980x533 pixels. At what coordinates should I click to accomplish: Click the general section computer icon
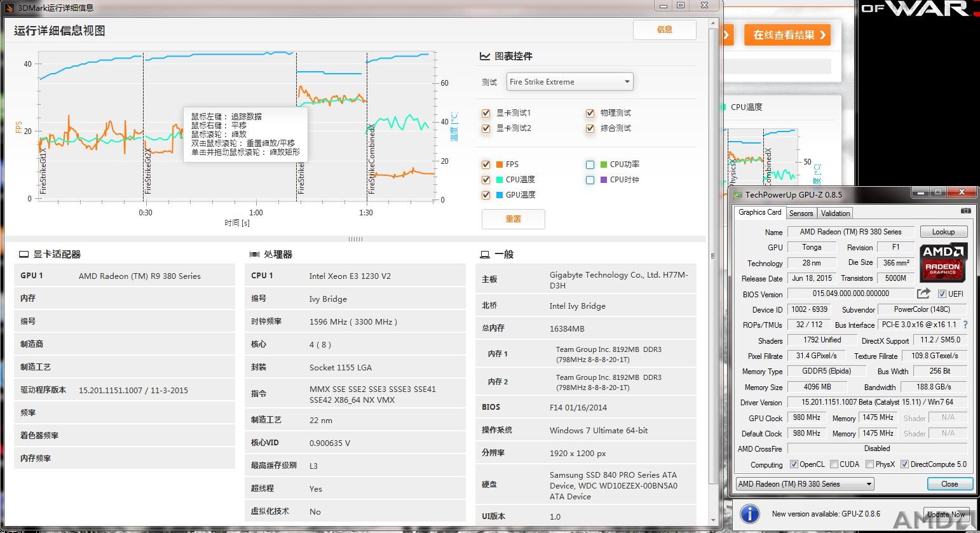[485, 255]
